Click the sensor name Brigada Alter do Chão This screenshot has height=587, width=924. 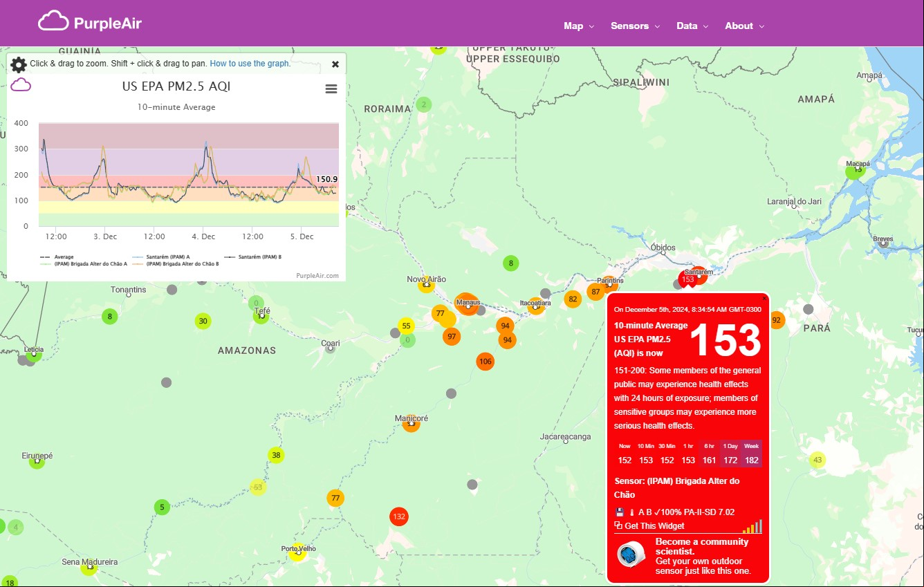pyautogui.click(x=676, y=487)
